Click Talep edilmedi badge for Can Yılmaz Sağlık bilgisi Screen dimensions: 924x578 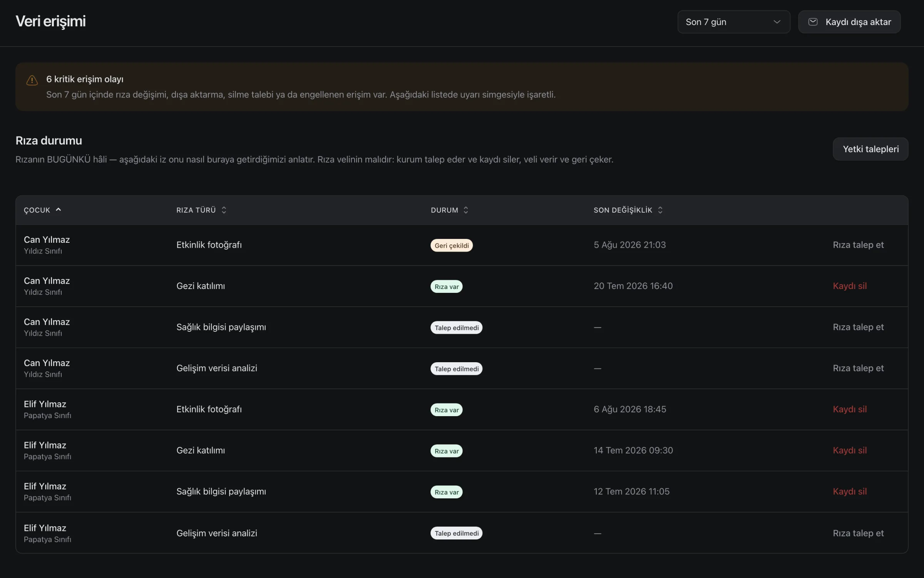click(457, 328)
